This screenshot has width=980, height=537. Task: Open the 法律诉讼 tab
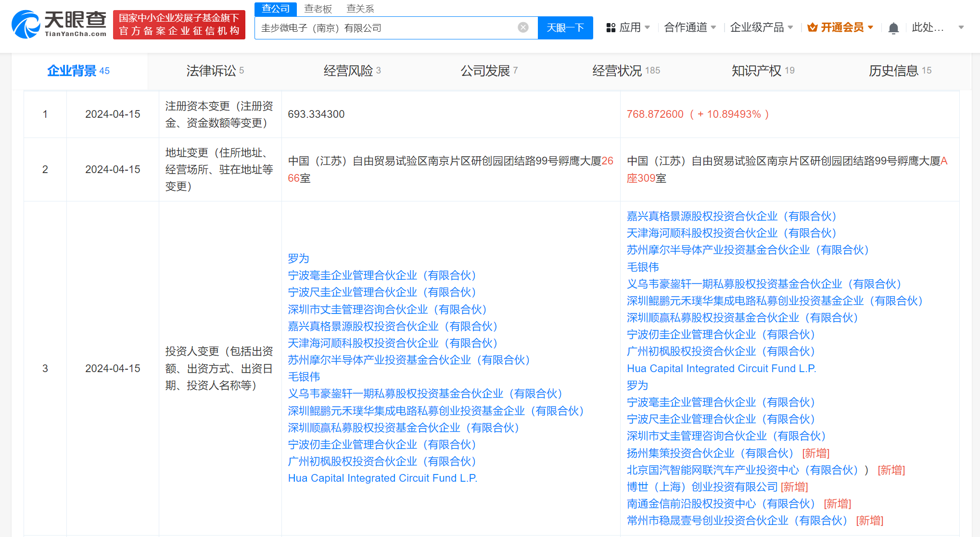(215, 71)
